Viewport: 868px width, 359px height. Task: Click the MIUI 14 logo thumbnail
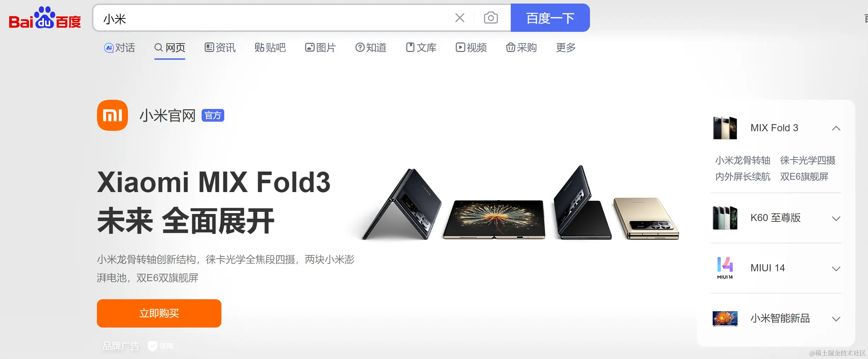[x=725, y=268]
